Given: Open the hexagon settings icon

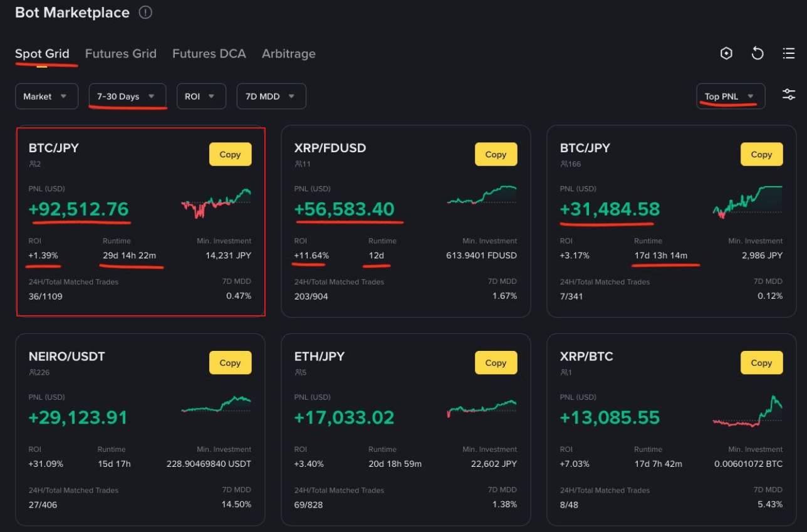Looking at the screenshot, I should tap(726, 54).
